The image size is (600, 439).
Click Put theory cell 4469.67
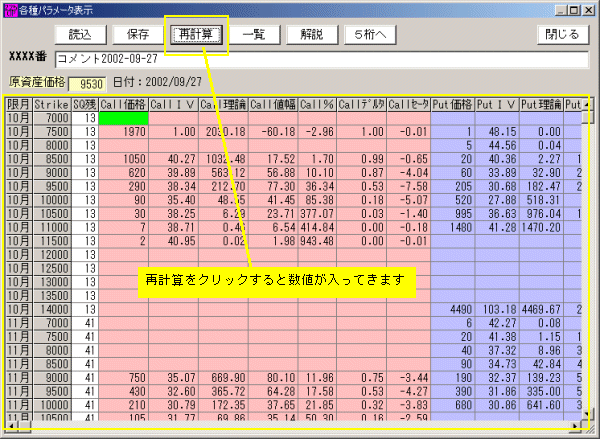coord(541,310)
